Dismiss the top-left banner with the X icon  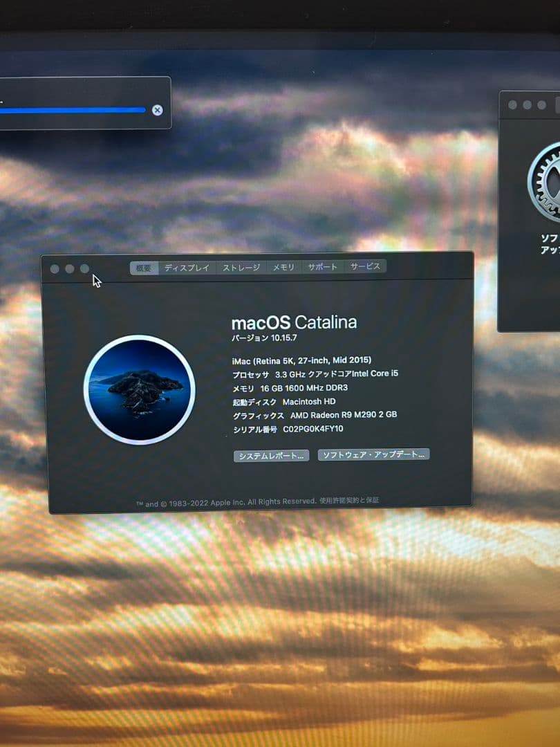[x=158, y=109]
